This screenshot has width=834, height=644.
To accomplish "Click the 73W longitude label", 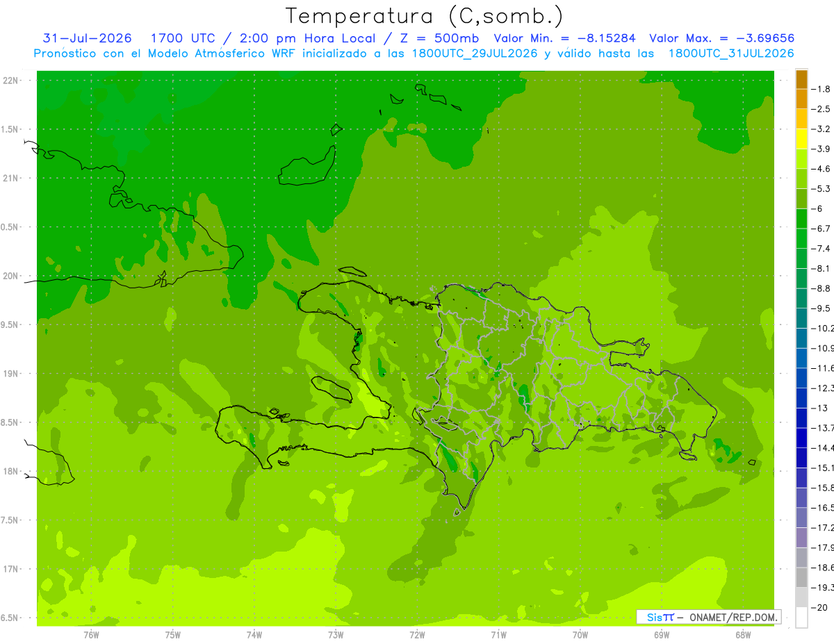I will point(336,634).
